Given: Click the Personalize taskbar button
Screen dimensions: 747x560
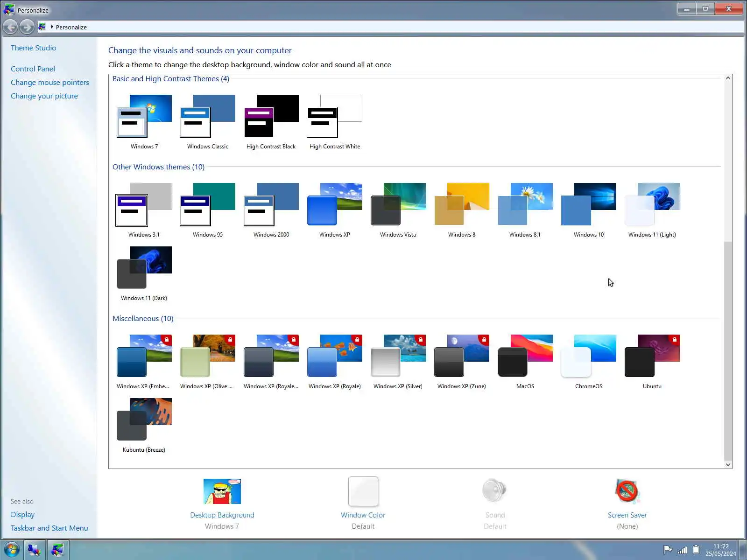Looking at the screenshot, I should 57,550.
